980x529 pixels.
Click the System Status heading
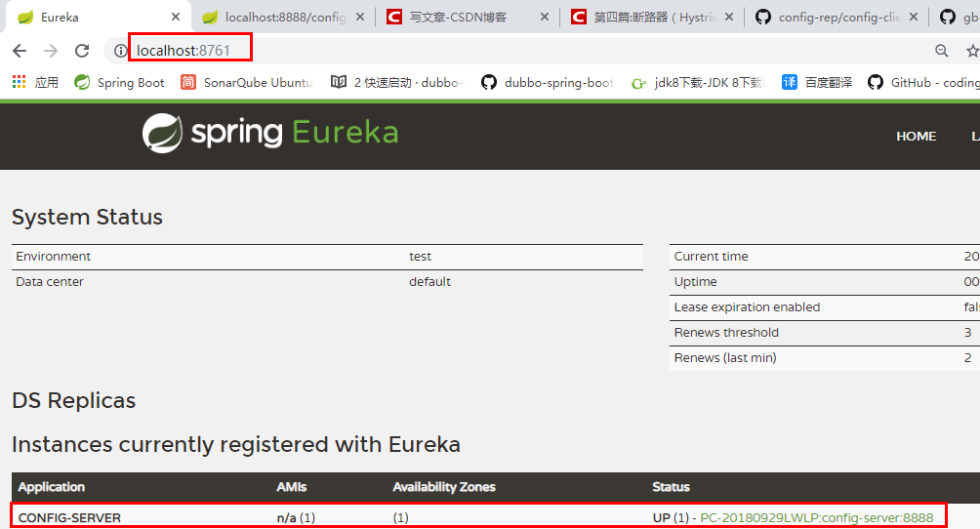87,217
